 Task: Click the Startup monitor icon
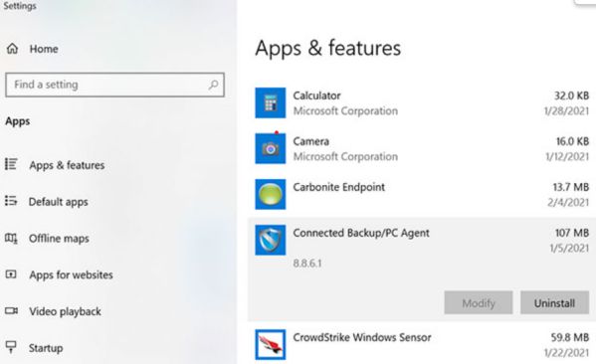click(x=11, y=347)
